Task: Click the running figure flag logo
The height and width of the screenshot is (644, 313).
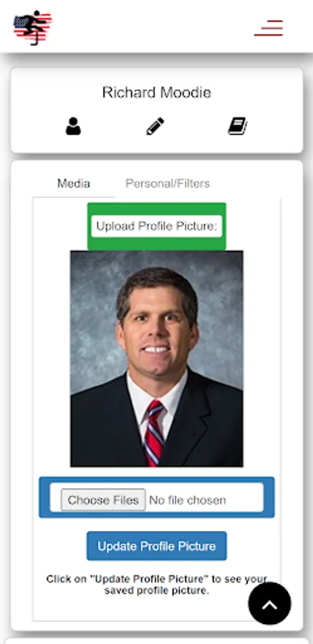Action: 32,27
